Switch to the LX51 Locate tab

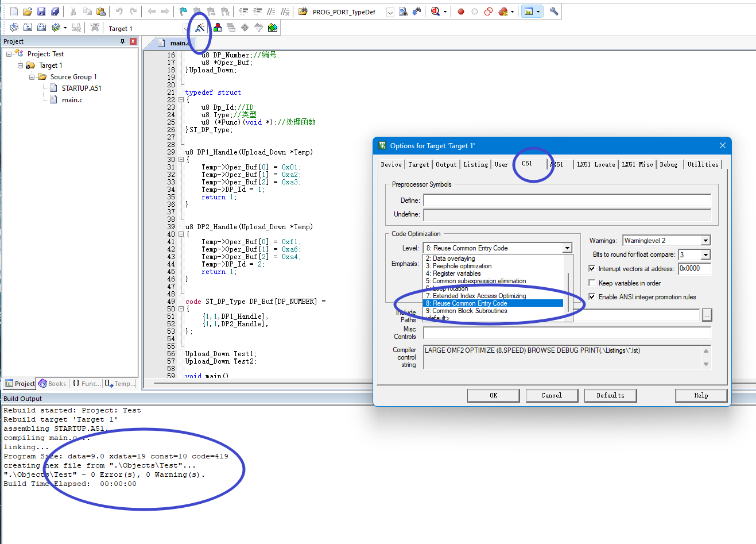tap(596, 164)
